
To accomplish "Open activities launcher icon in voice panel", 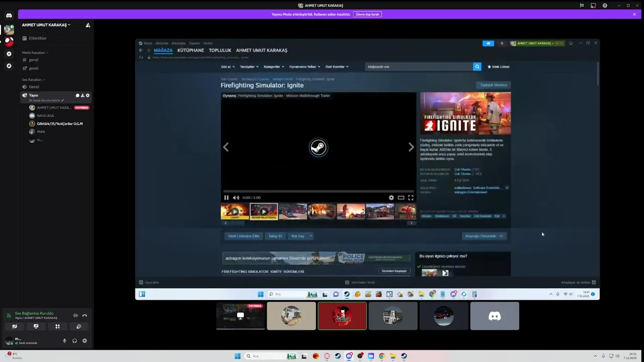I will pos(57,326).
